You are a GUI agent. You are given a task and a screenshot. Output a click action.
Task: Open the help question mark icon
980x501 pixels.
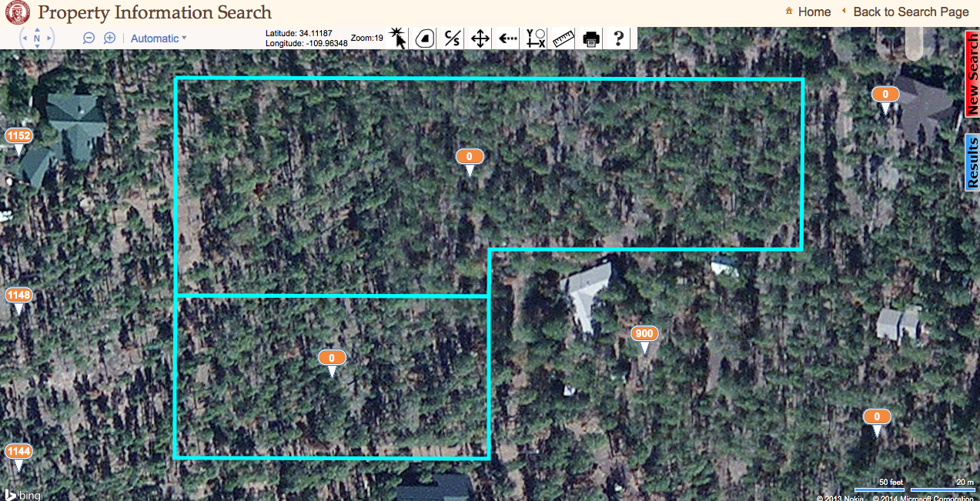617,38
